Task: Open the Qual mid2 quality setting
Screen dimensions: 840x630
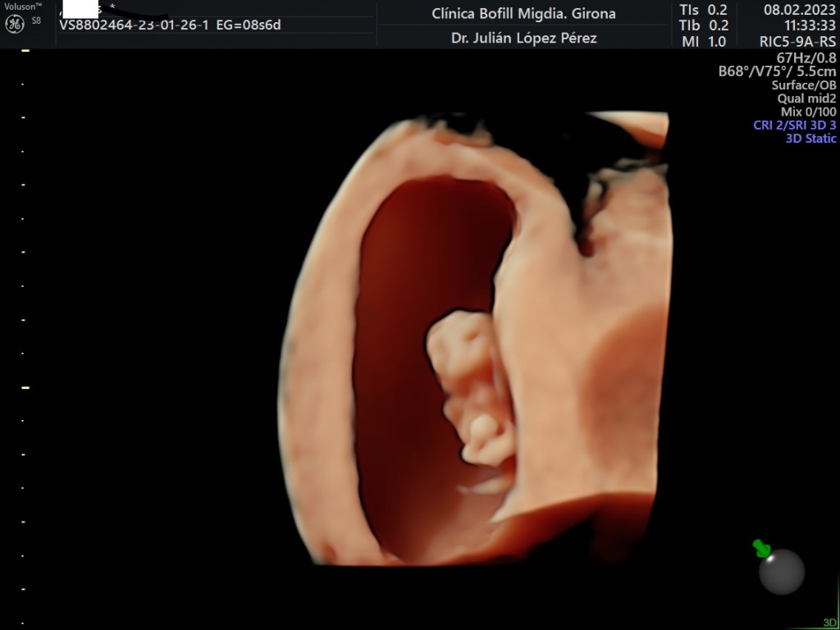Action: point(806,98)
